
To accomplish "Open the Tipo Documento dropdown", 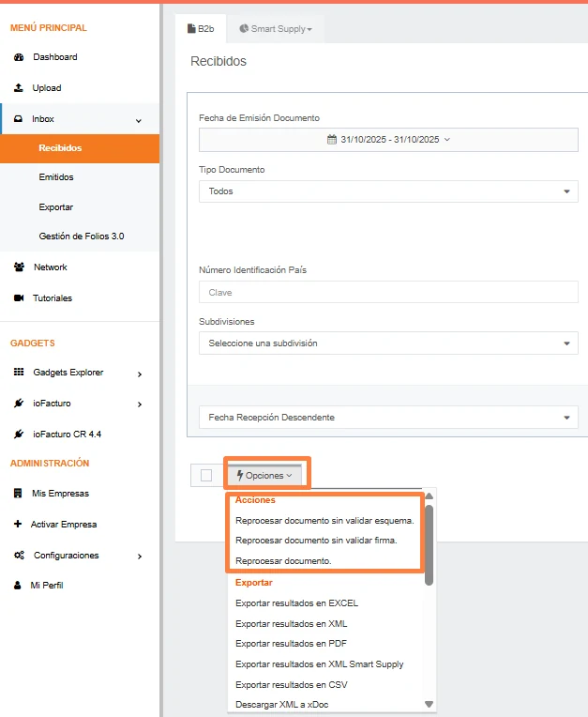I will coord(388,191).
